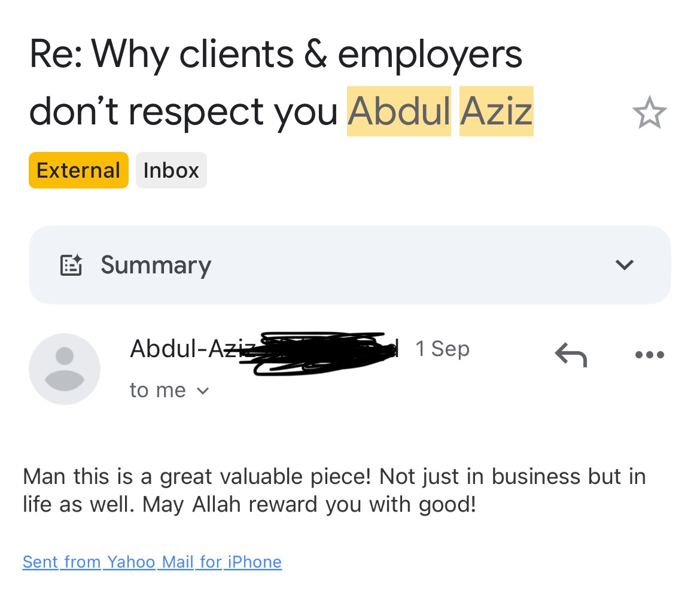Image resolution: width=700 pixels, height=606 pixels.
Task: Tap the highlighted word "Abdul" in subject
Action: pos(398,111)
